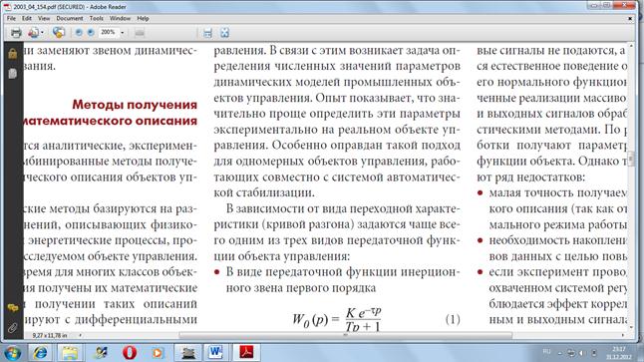Click the Adobe Reader taskbar icon
This screenshot has width=644, height=362.
[x=246, y=352]
